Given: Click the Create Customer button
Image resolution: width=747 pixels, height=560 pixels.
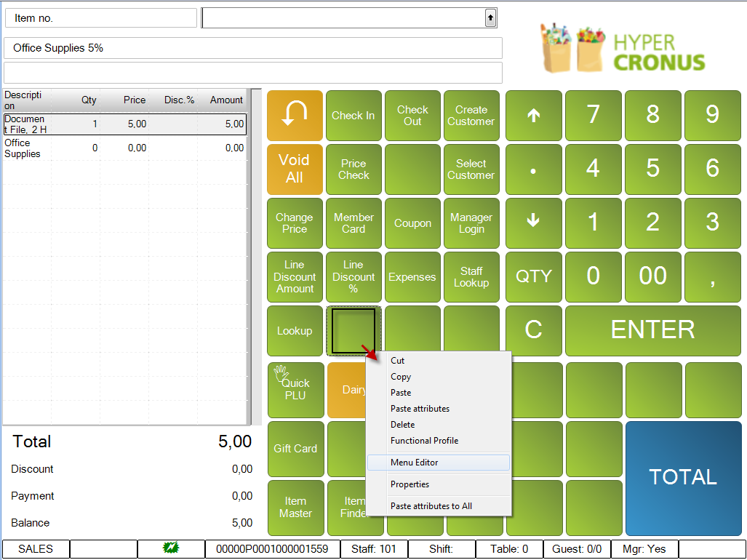Looking at the screenshot, I should [471, 116].
